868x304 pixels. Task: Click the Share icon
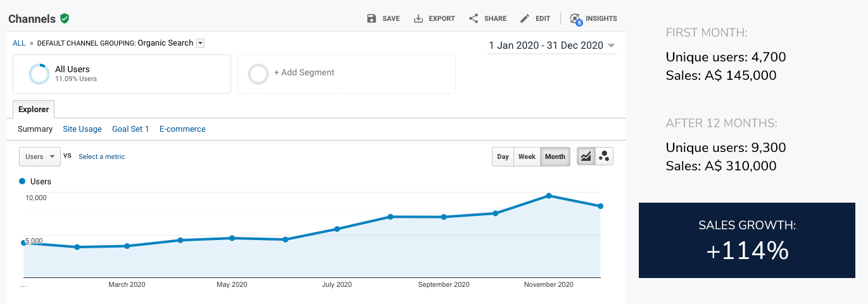[474, 18]
